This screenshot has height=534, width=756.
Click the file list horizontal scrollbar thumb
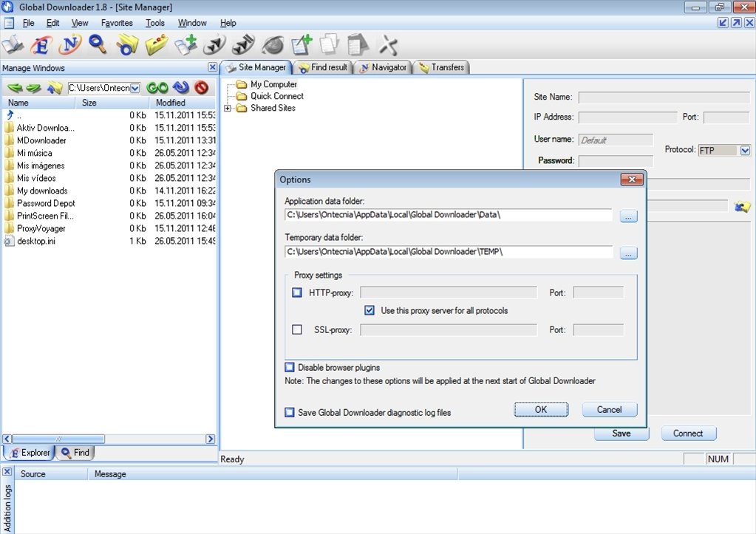coord(58,439)
